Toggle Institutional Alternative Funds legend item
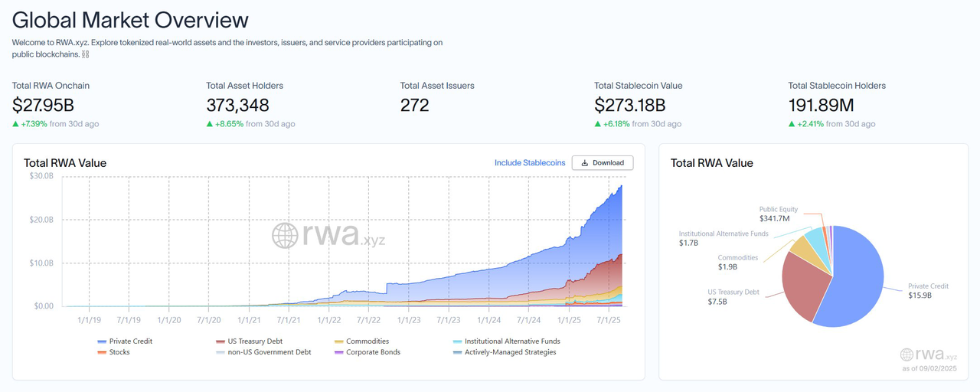The height and width of the screenshot is (392, 980). [506, 341]
